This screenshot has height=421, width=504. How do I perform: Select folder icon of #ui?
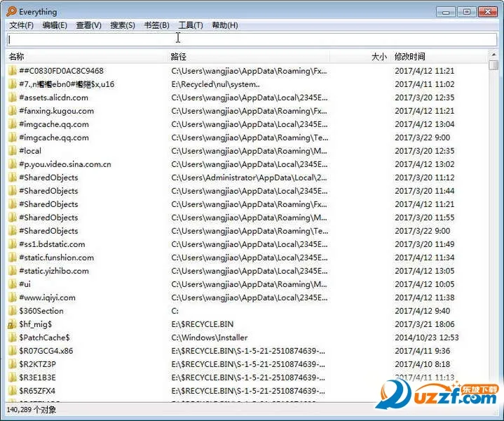(x=12, y=284)
